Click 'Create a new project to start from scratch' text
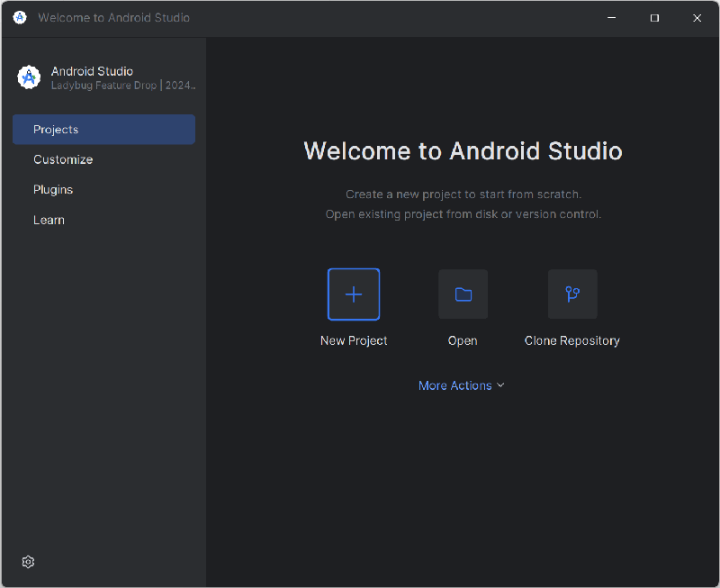This screenshot has height=588, width=720. click(x=463, y=194)
